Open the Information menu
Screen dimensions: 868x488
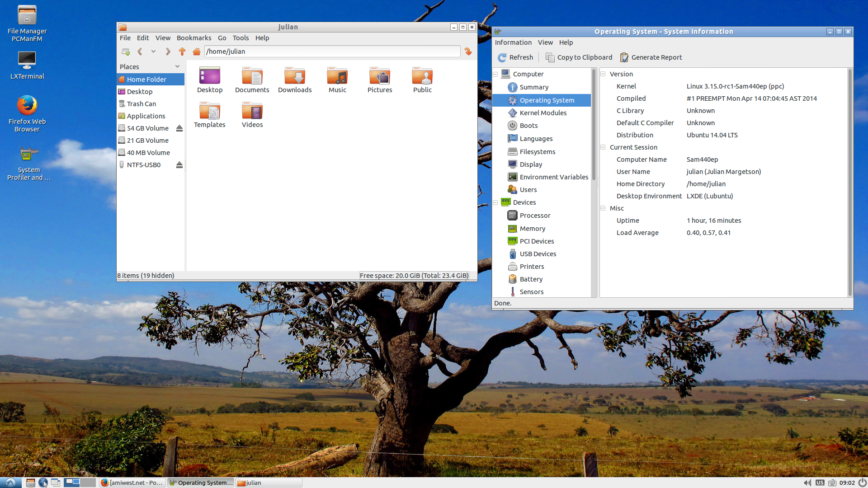[513, 42]
